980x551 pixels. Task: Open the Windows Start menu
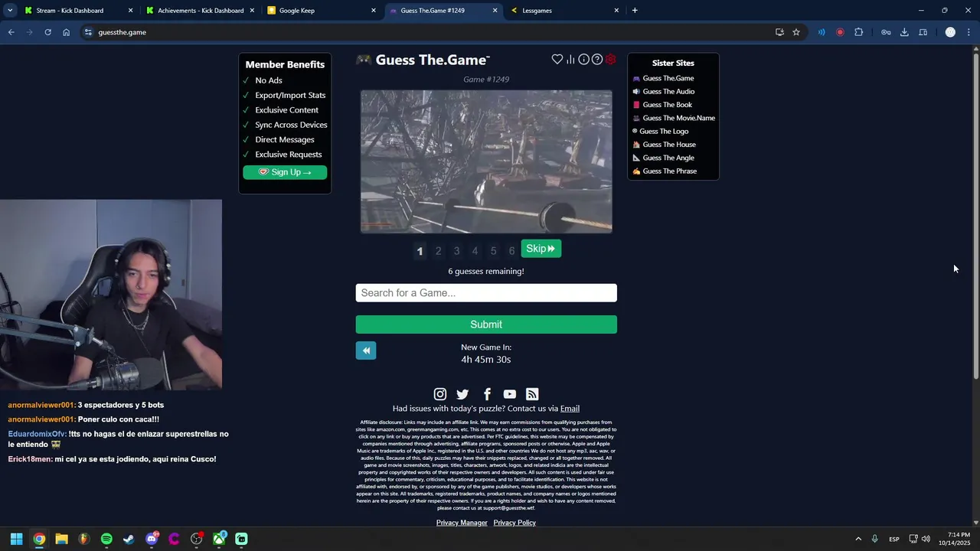(x=16, y=539)
